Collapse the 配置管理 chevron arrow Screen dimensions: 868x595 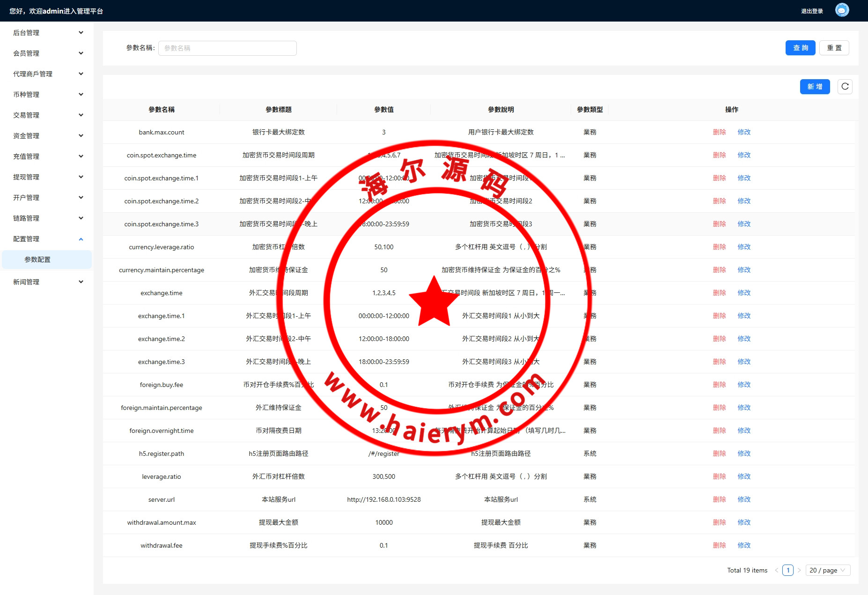point(81,239)
